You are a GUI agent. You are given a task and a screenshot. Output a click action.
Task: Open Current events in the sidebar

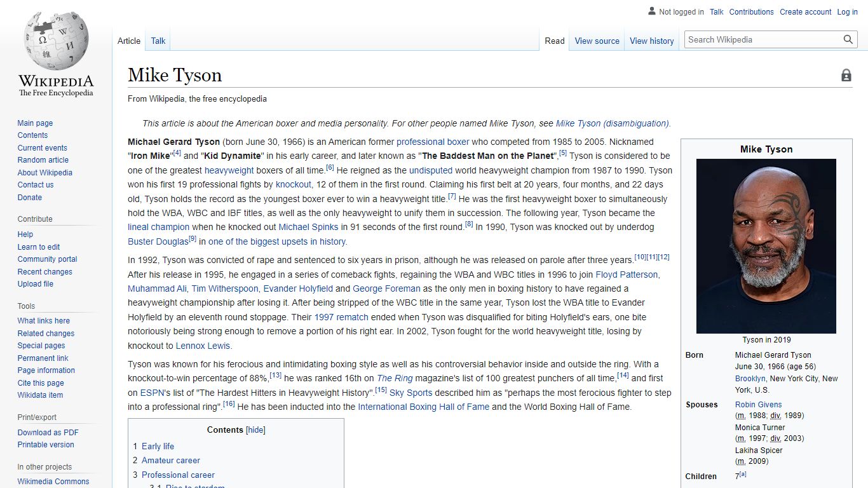click(42, 148)
